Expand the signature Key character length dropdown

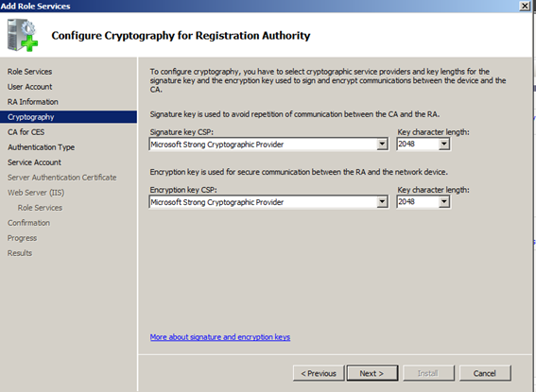click(x=443, y=144)
